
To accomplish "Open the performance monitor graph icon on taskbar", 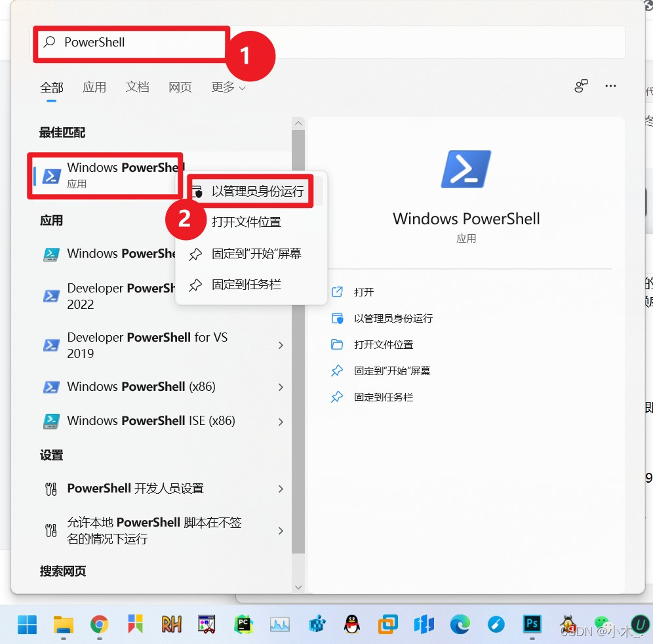I will tap(279, 624).
